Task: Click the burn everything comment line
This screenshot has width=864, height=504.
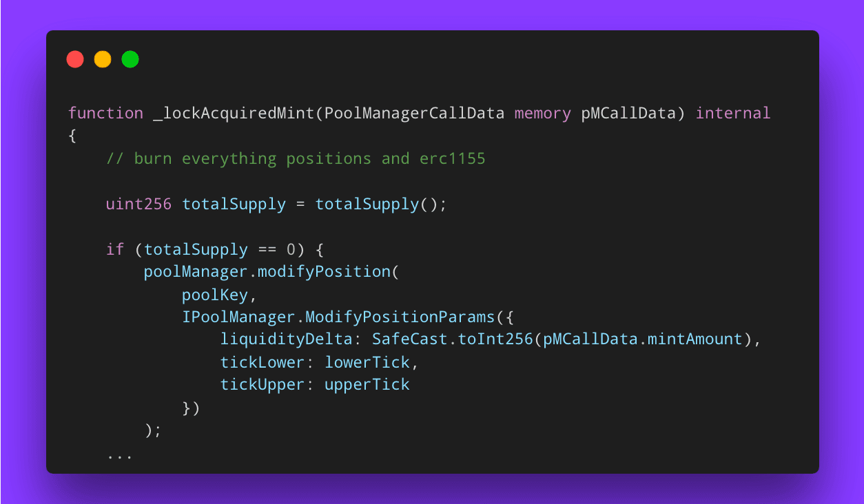Action: click(x=296, y=158)
